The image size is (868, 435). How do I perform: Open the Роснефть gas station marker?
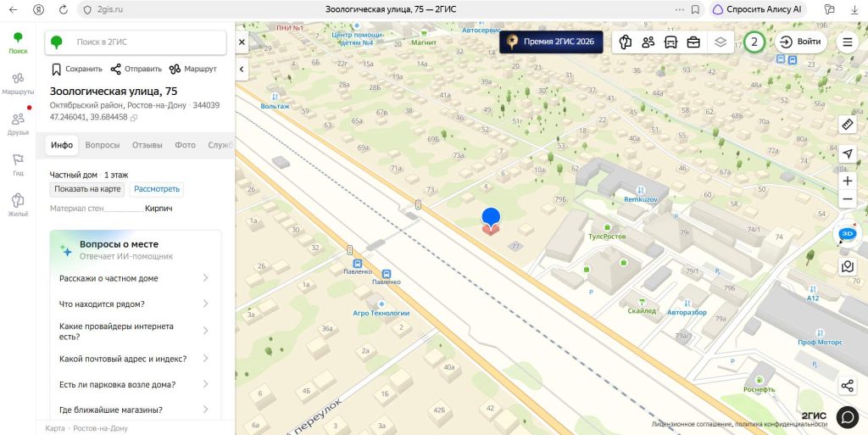click(x=759, y=380)
